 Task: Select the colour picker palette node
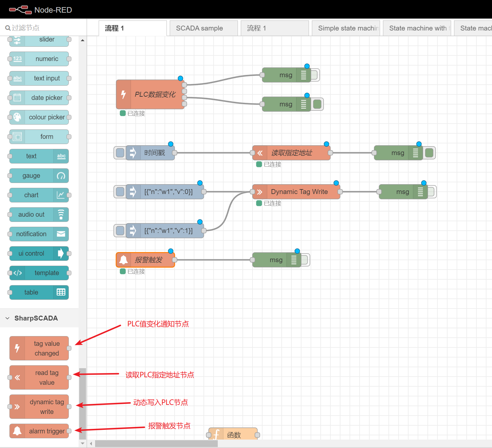click(39, 117)
